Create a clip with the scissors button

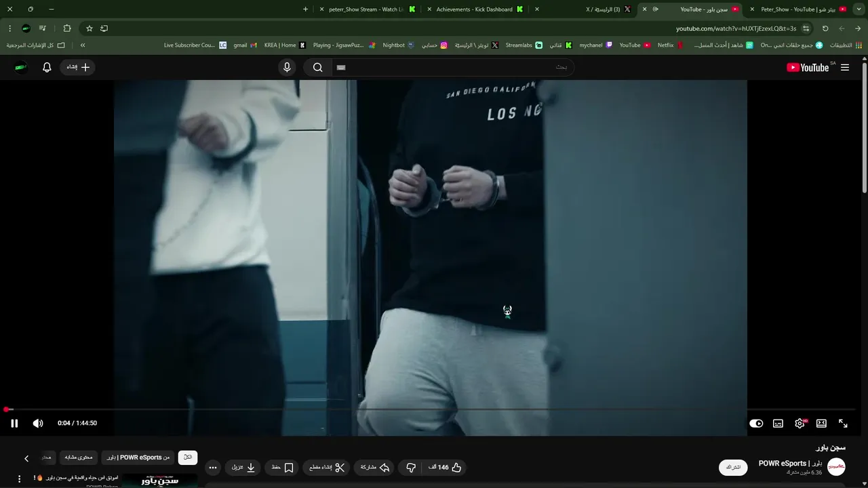[327, 467]
